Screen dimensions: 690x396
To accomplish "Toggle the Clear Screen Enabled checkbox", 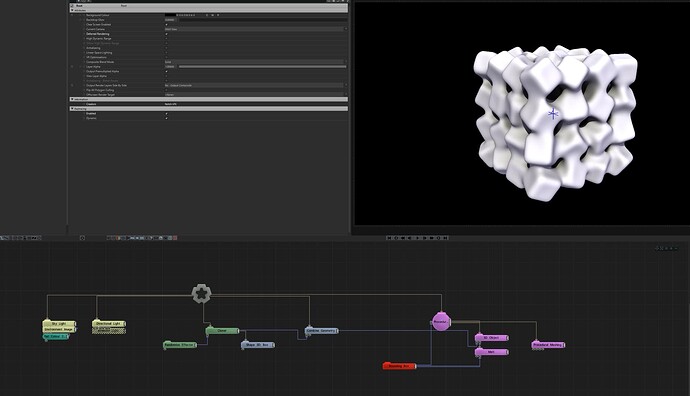I will point(166,25).
